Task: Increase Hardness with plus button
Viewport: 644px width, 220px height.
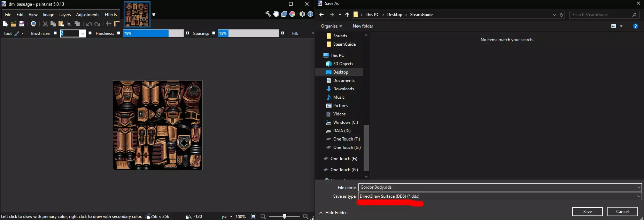Action: click(187, 33)
